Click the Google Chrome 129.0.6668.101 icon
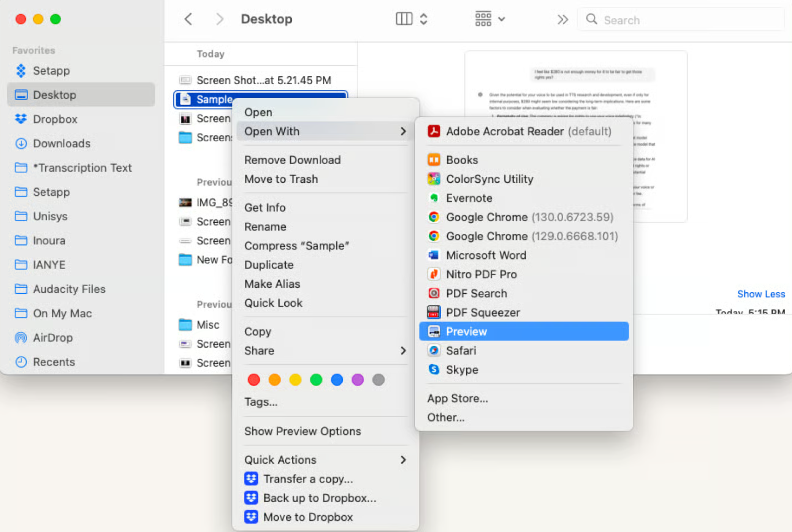This screenshot has width=792, height=532. [434, 236]
